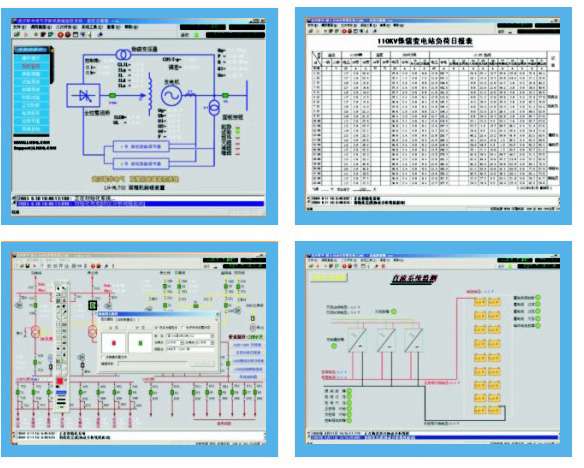Click first red round icon in excitation screen toolbar
Viewport: 584px width, 468px height.
pyautogui.click(x=61, y=35)
